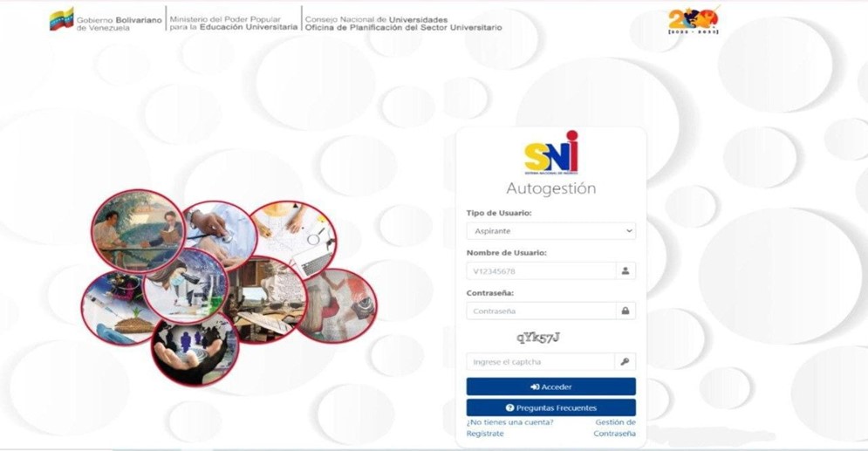Click the padlock icon beside the password field
The width and height of the screenshot is (868, 451).
coord(625,311)
